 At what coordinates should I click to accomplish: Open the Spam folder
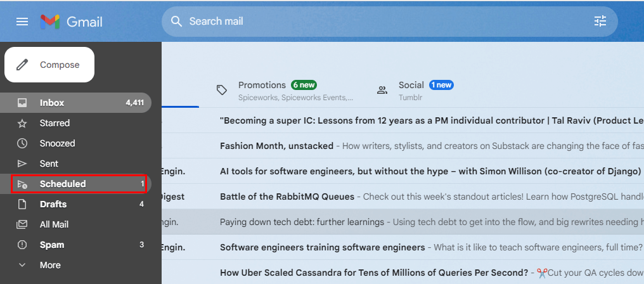[51, 245]
